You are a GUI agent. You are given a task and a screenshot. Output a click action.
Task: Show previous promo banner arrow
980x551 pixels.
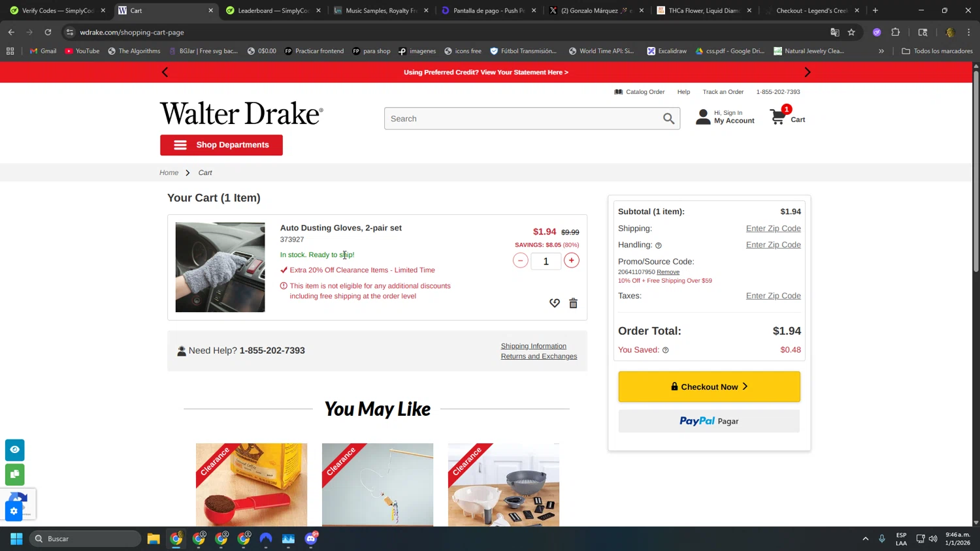tap(165, 72)
